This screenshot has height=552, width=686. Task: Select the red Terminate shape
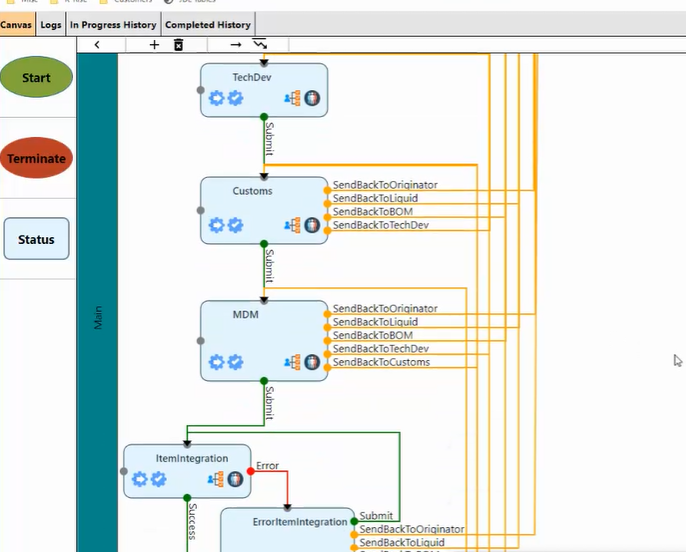point(36,158)
